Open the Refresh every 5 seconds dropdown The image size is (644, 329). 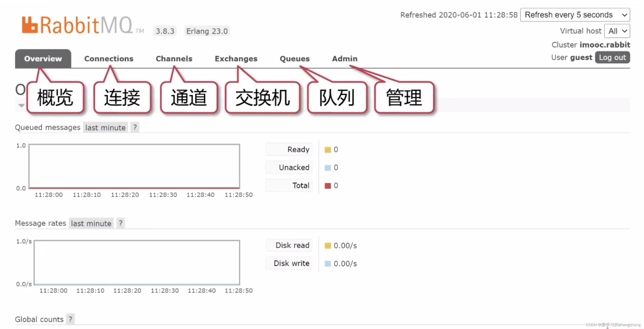tap(575, 15)
